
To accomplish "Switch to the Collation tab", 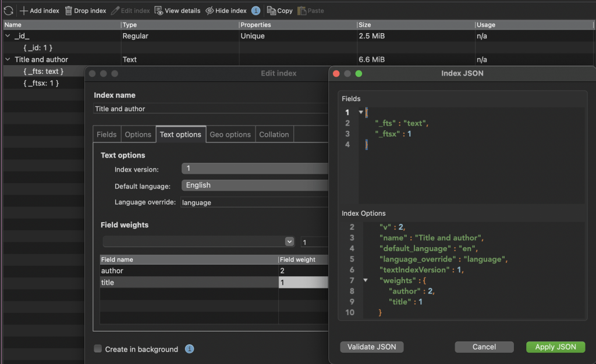I will click(274, 134).
